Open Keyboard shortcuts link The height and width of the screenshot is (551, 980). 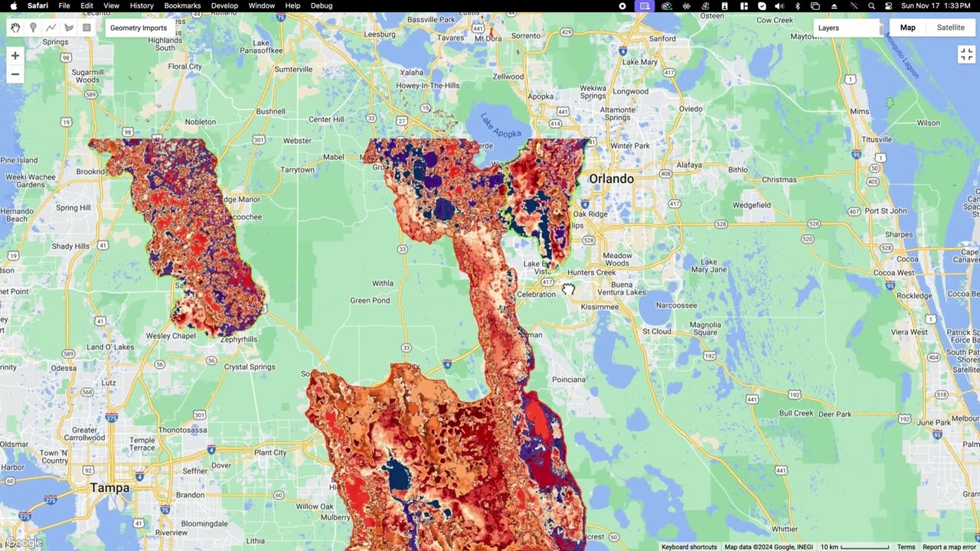tap(689, 546)
